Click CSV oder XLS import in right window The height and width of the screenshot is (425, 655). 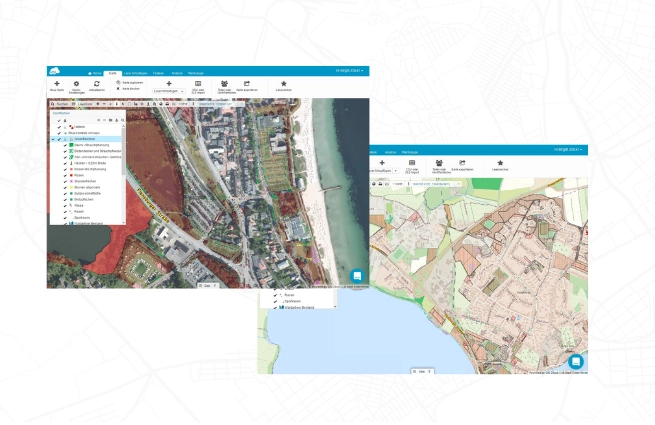412,166
